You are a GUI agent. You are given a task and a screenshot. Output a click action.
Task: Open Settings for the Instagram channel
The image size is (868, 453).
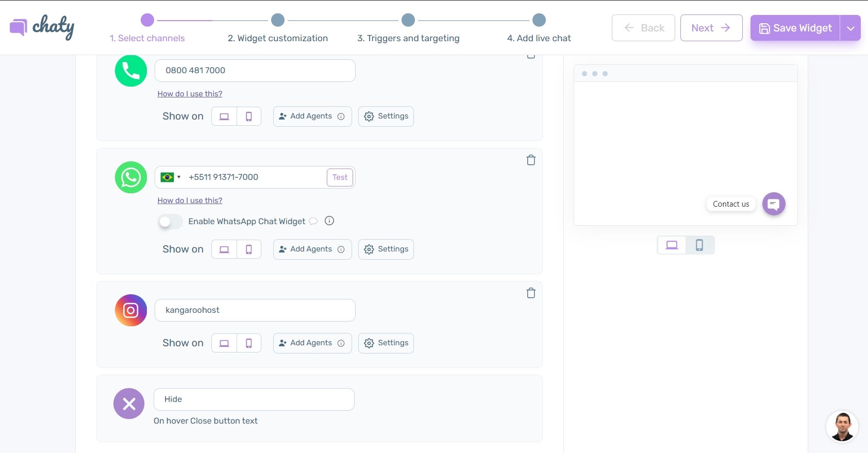pos(386,343)
